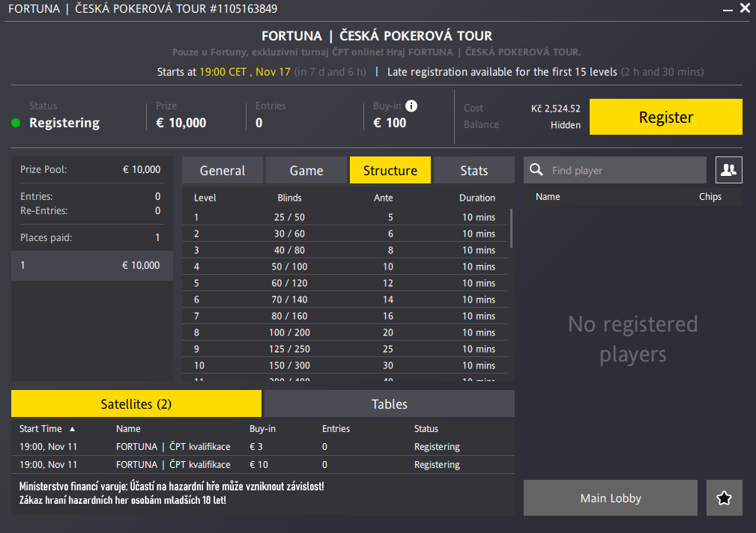Viewport: 756px width, 533px height.
Task: Select the Structure tab
Action: (x=390, y=170)
